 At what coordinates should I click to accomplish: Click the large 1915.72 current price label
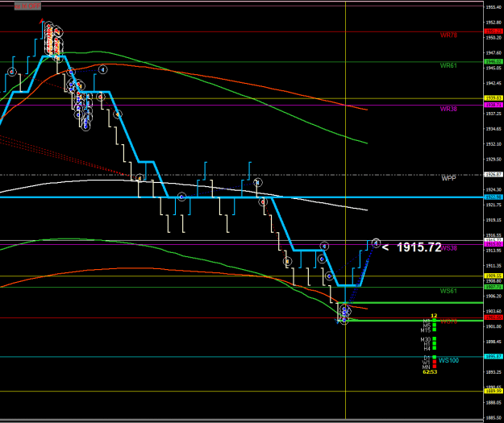pyautogui.click(x=419, y=247)
